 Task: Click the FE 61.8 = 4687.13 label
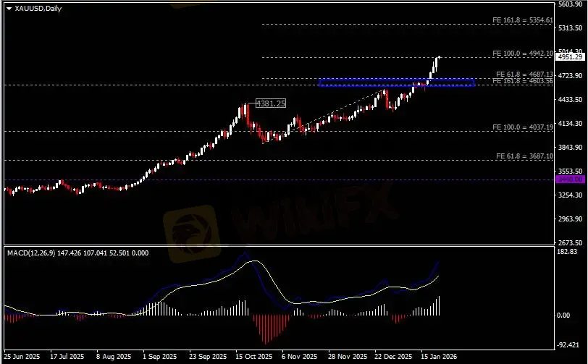click(524, 75)
